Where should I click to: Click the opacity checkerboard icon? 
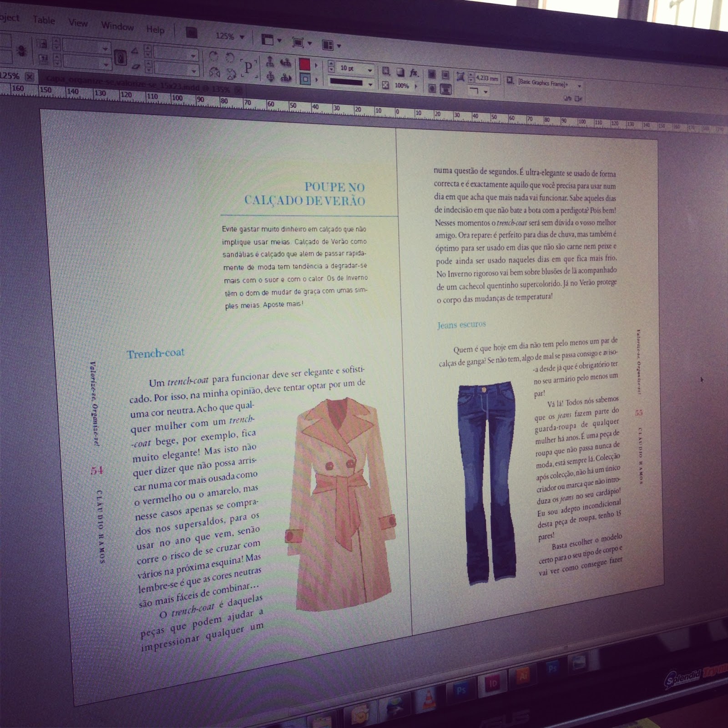pos(385,86)
